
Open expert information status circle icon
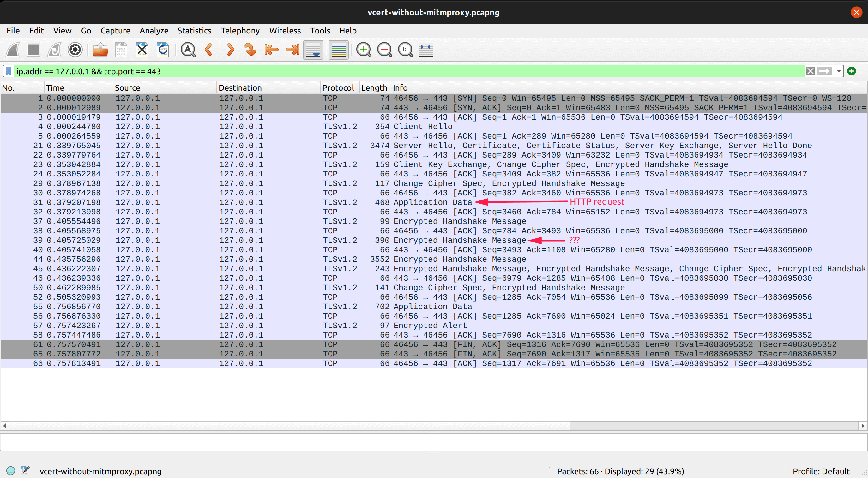pos(11,471)
